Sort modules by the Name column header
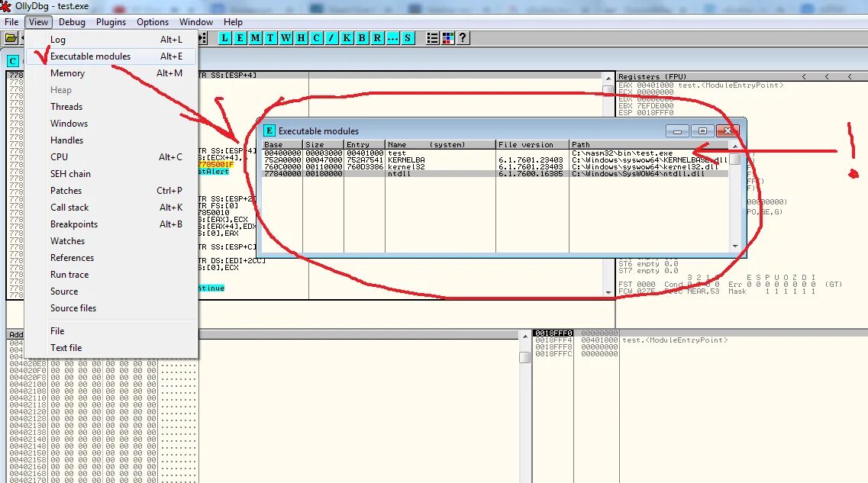868x483 pixels. coord(440,144)
